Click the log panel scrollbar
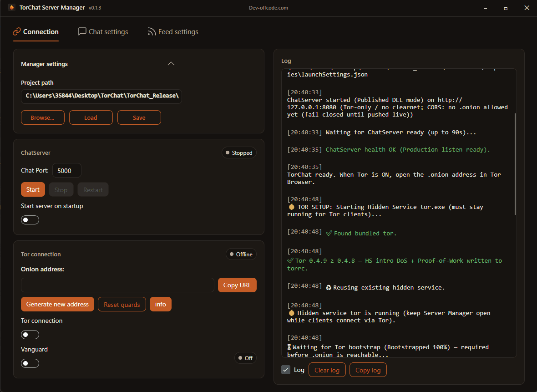The height and width of the screenshot is (392, 537). [515, 164]
